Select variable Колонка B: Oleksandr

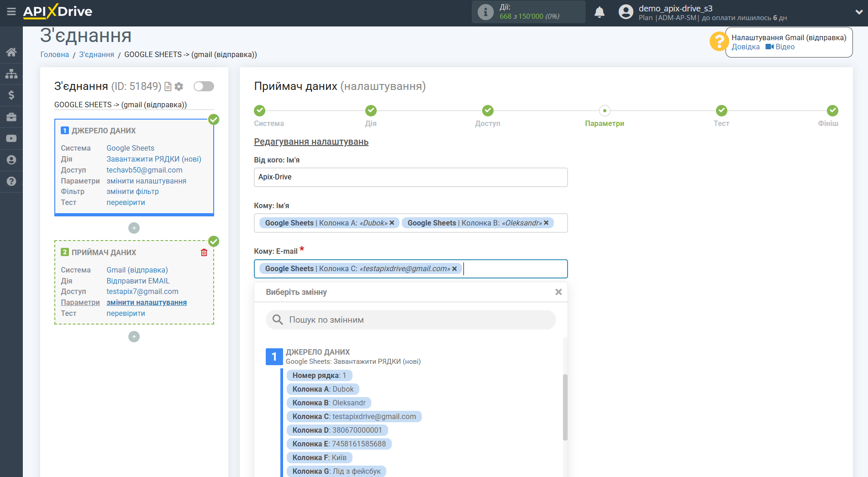click(x=329, y=403)
